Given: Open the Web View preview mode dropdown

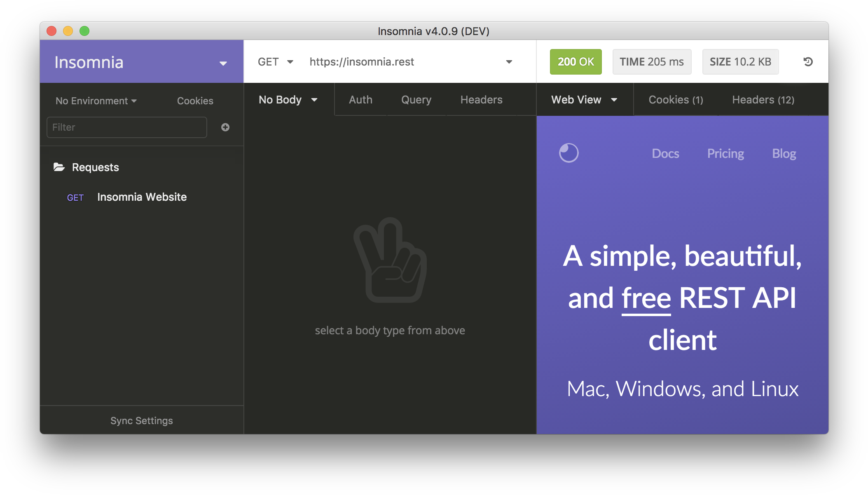Looking at the screenshot, I should [585, 100].
